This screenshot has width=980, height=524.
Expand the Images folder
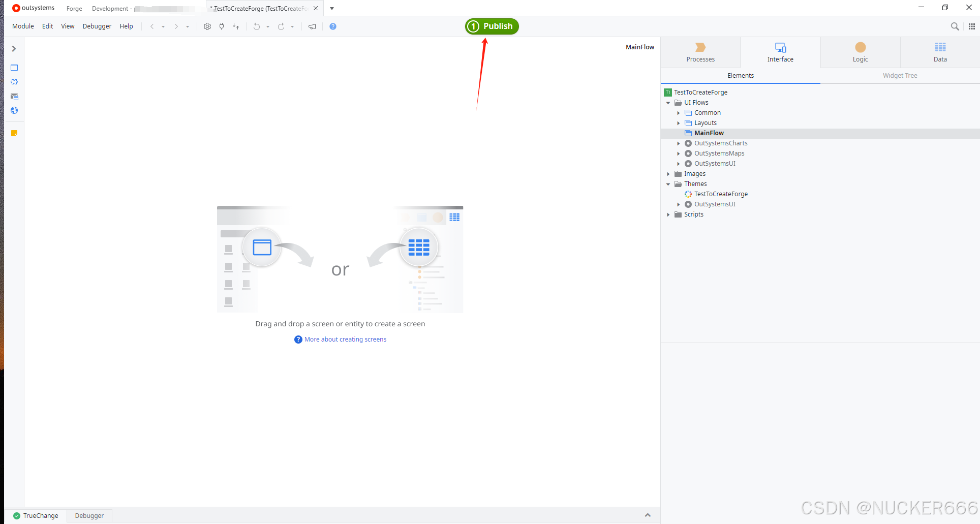click(x=668, y=174)
